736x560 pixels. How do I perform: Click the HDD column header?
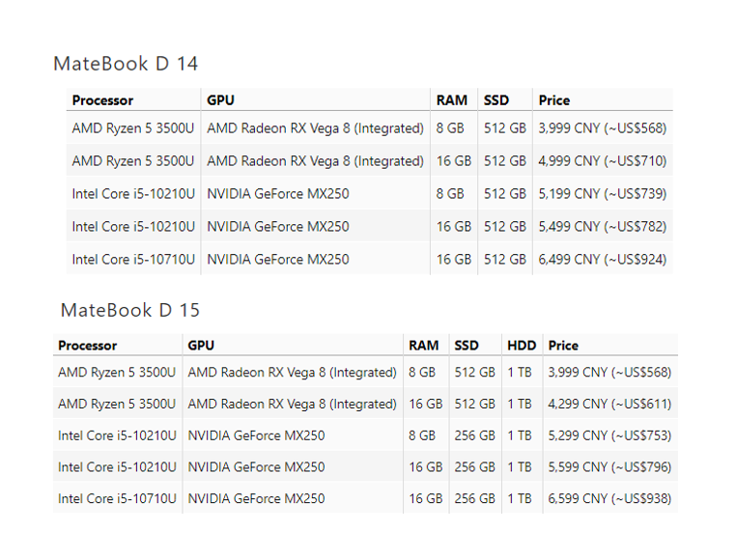pyautogui.click(x=520, y=346)
